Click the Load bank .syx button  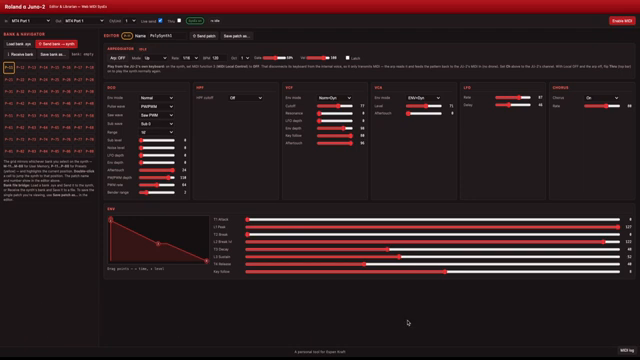19,44
